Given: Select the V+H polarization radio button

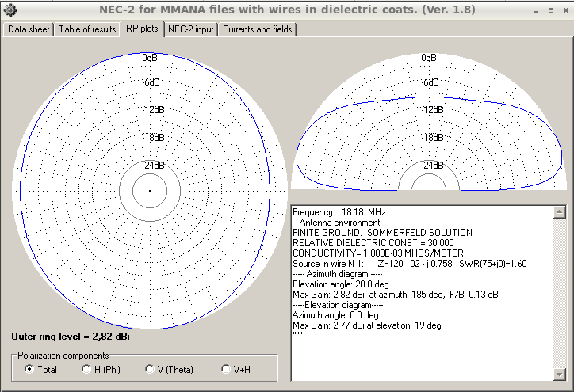Looking at the screenshot, I should 226,369.
